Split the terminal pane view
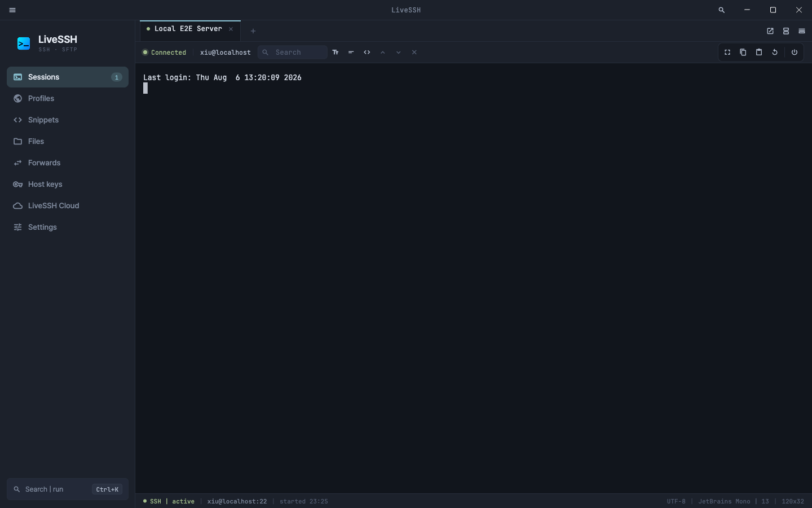812x508 pixels. [786, 31]
